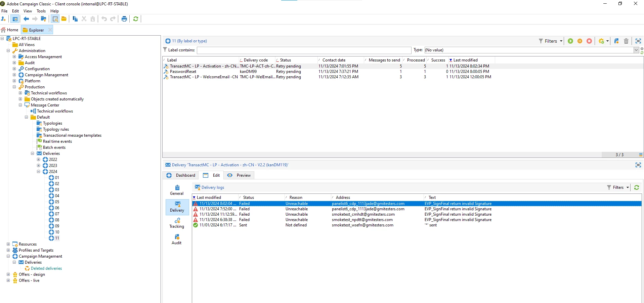Click the change connection user icon

tap(4, 19)
